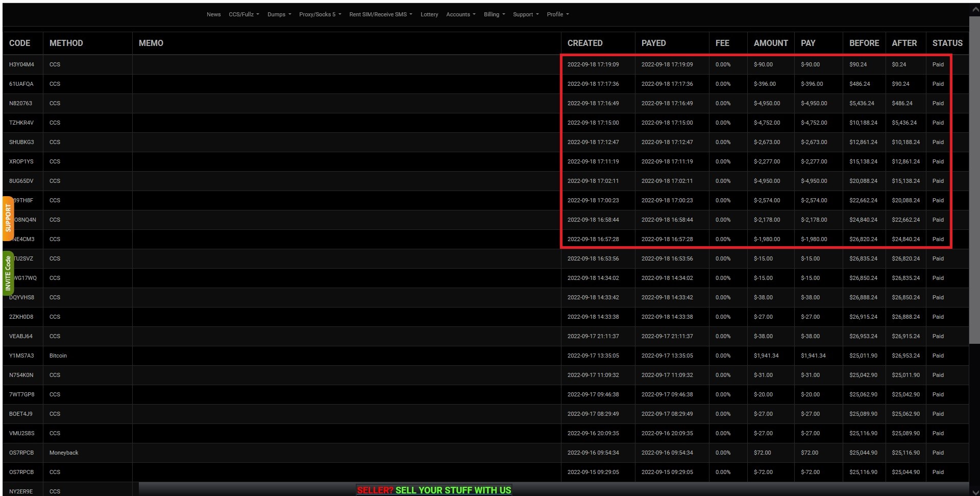Click created date 2022-09-18 17:19:09
Screen dimensions: 980x496
coord(593,64)
